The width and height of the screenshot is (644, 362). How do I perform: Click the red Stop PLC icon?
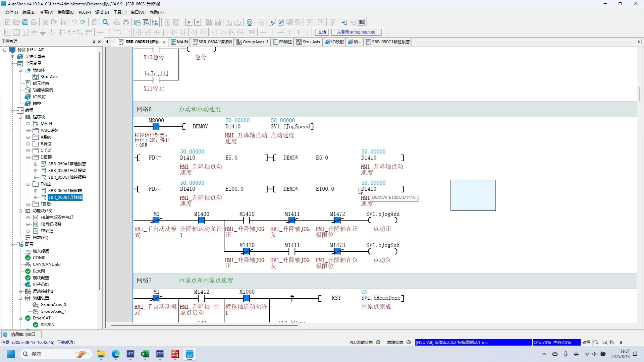point(198,22)
